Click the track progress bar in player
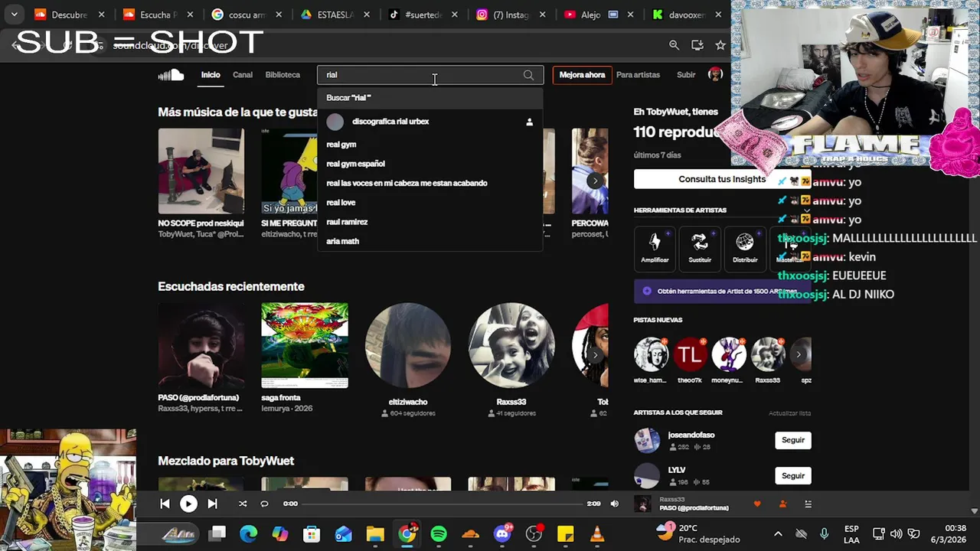Viewport: 980px width, 551px height. [443, 504]
